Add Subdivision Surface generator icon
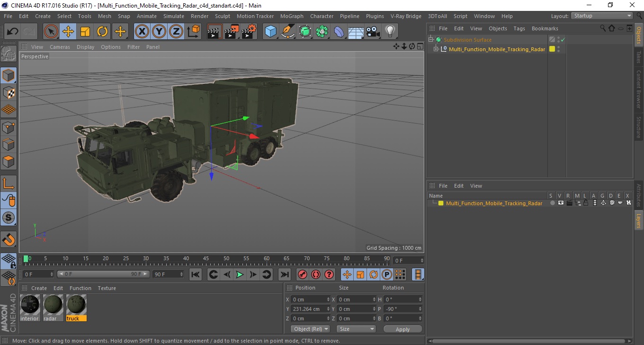The image size is (644, 345). (304, 32)
